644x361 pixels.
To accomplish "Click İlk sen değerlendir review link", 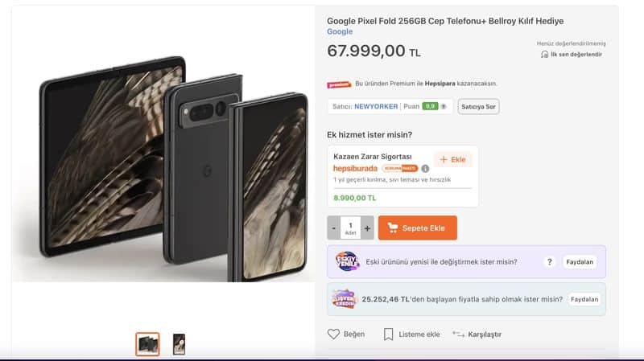I will click(576, 55).
